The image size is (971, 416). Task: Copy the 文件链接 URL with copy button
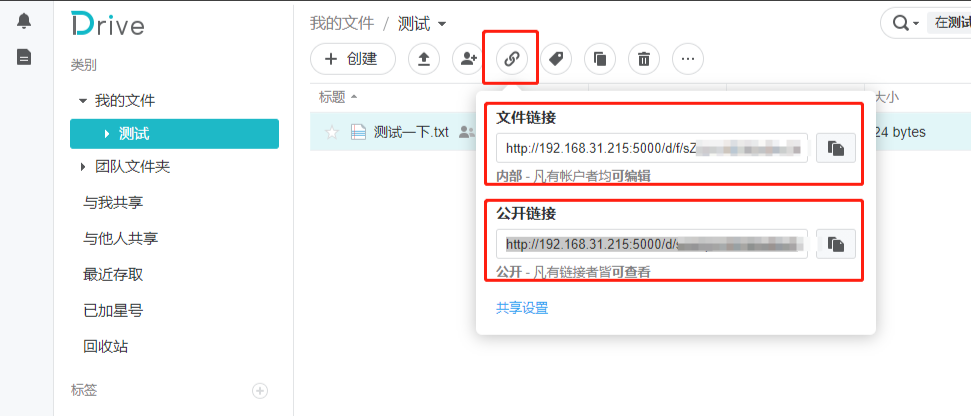[836, 149]
